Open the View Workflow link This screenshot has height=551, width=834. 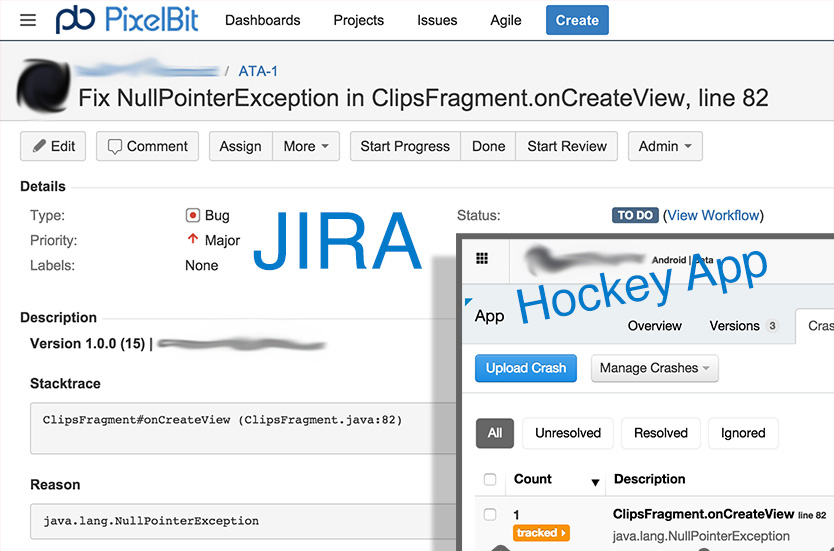[713, 215]
